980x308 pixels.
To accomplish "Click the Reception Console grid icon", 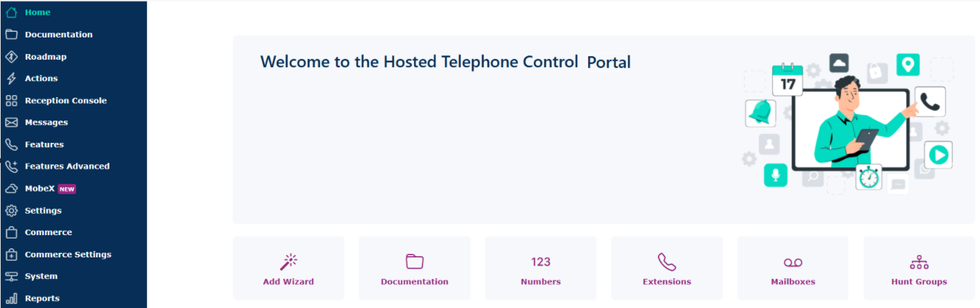I will 11,101.
